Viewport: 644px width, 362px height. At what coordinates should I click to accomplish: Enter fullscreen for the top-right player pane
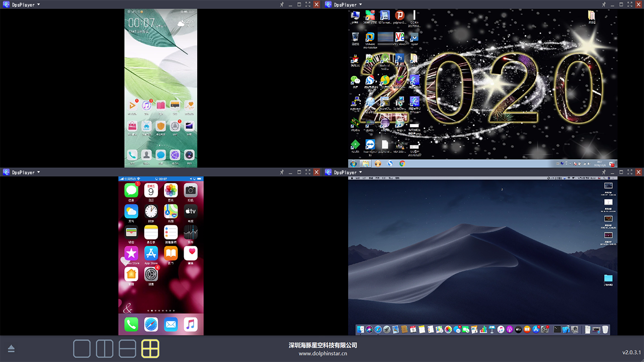[630, 5]
